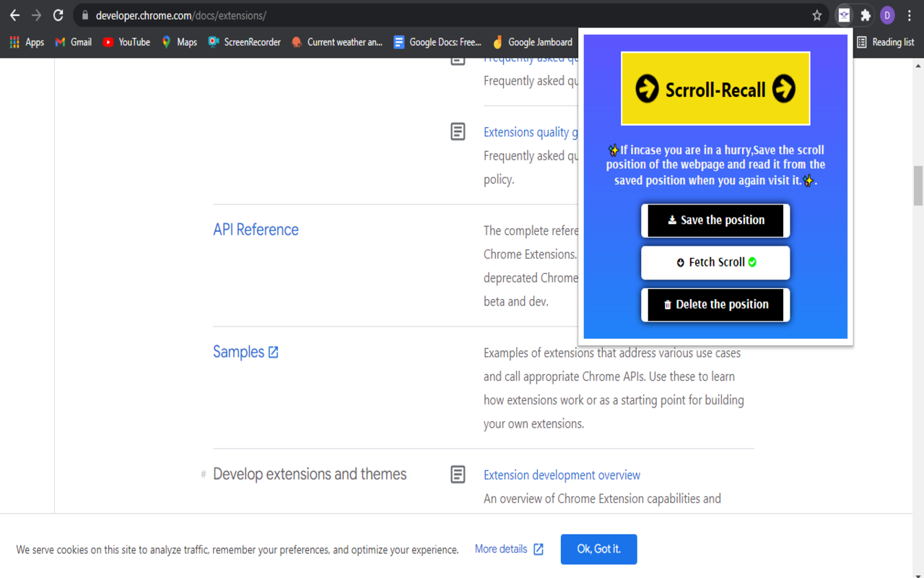Open More details about cookies
The image size is (924, 578).
(509, 549)
